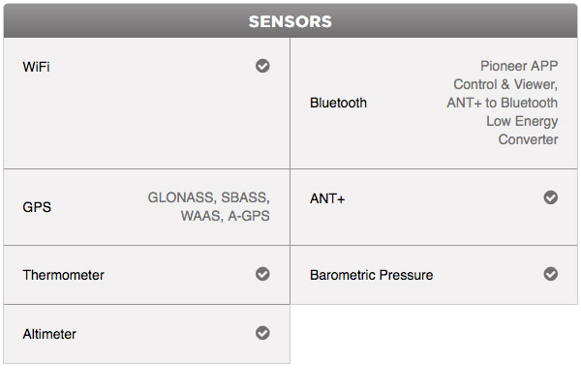The width and height of the screenshot is (581, 392).
Task: Click the 'Converter' text
Action: (x=528, y=139)
